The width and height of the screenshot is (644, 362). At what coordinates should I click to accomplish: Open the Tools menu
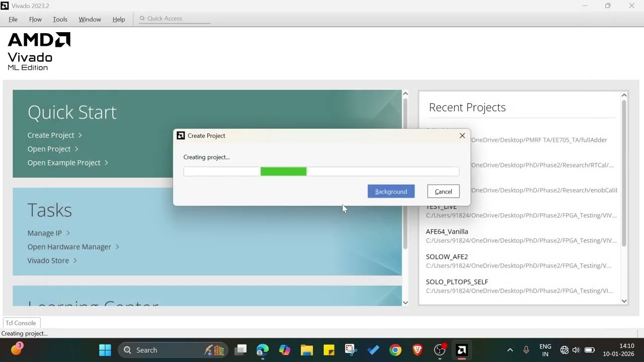point(60,19)
